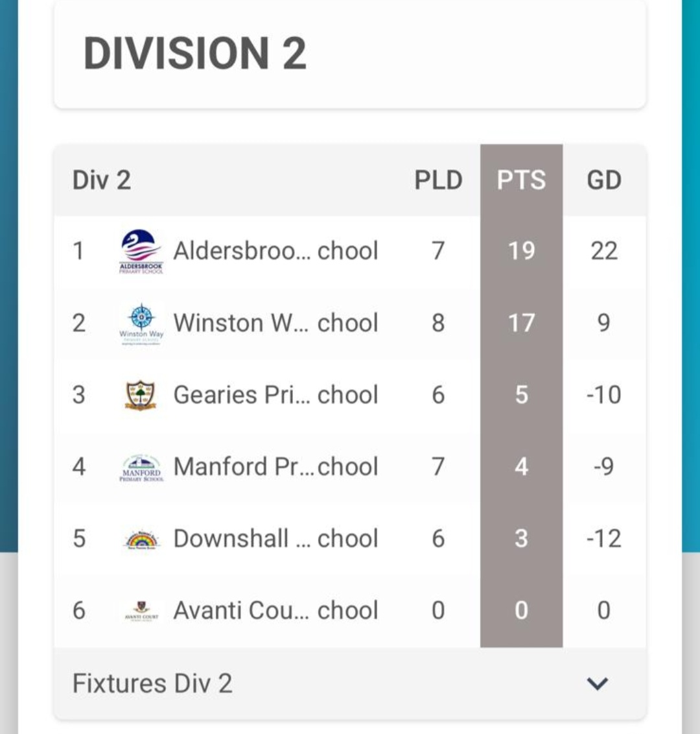Screen dimensions: 700x734
Task: Open Aldersbroo... chool team name link
Action: [x=275, y=251]
